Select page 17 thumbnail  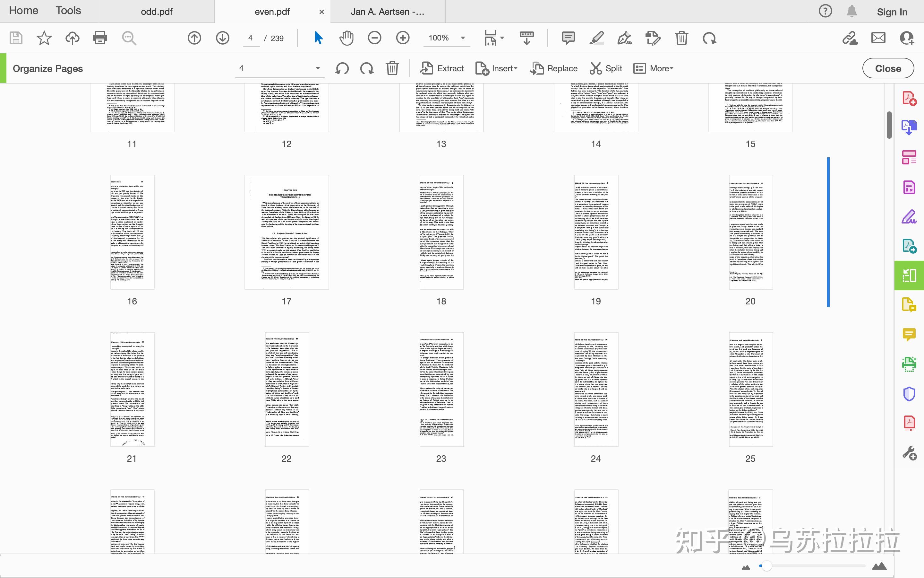pos(287,232)
